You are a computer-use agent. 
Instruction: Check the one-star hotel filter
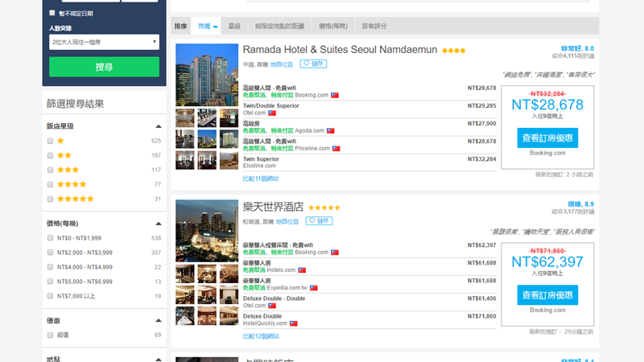coord(50,142)
